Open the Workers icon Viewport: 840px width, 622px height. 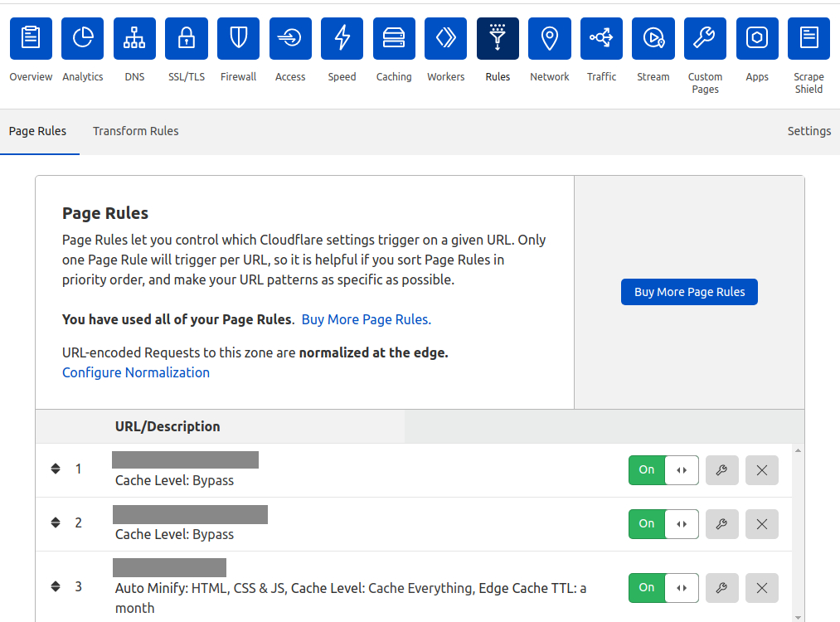point(445,38)
